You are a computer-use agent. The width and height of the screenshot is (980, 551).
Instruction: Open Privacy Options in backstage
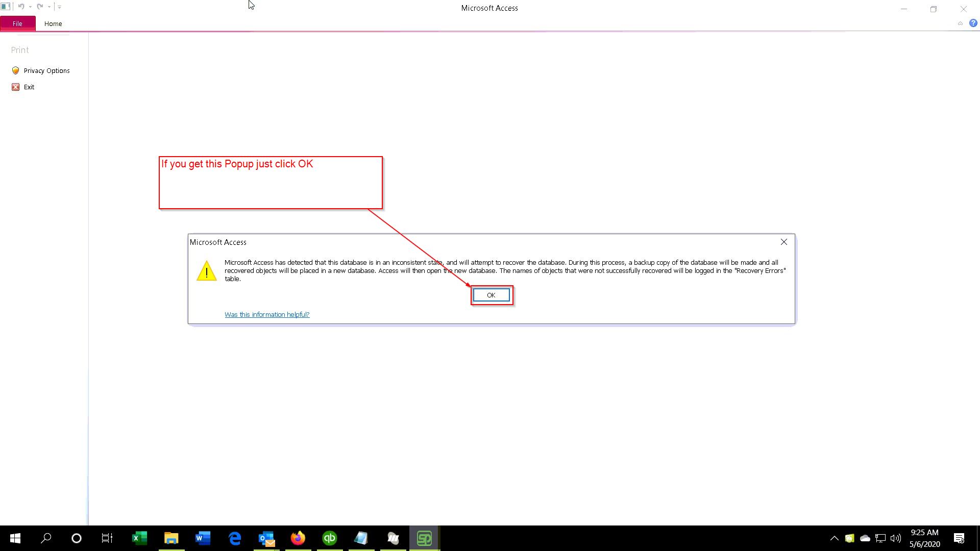click(46, 71)
